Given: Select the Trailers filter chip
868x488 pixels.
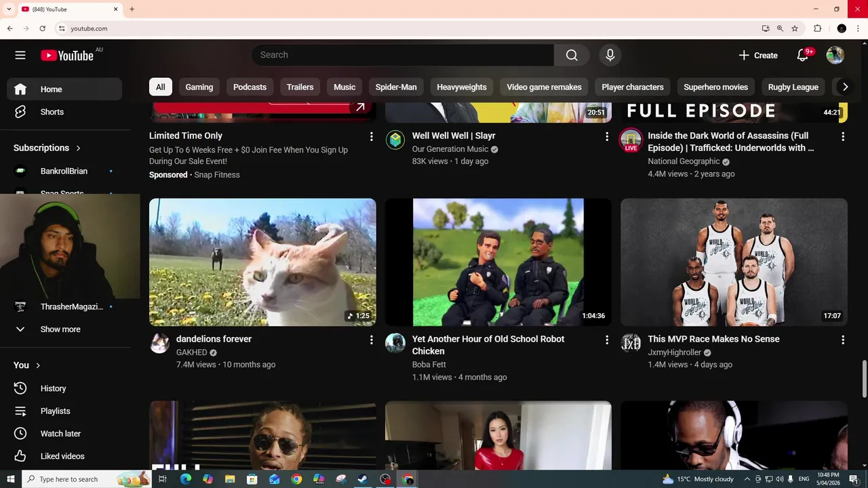Looking at the screenshot, I should (x=300, y=87).
